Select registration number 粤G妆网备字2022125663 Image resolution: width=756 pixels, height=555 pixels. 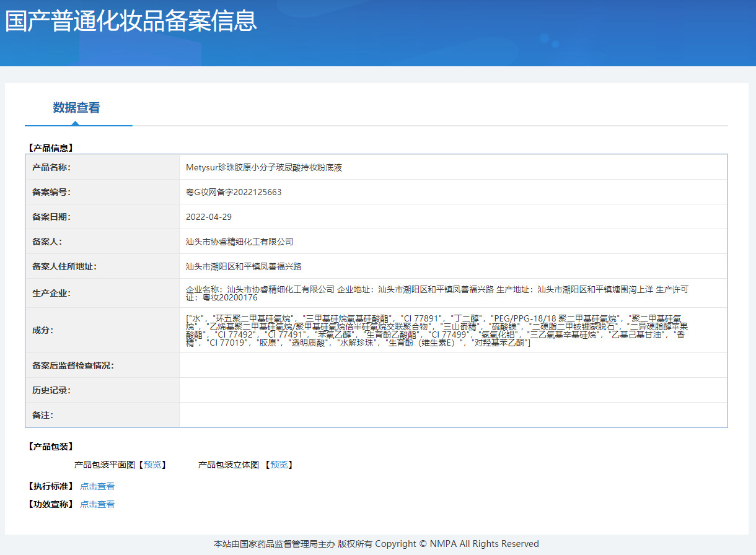234,192
